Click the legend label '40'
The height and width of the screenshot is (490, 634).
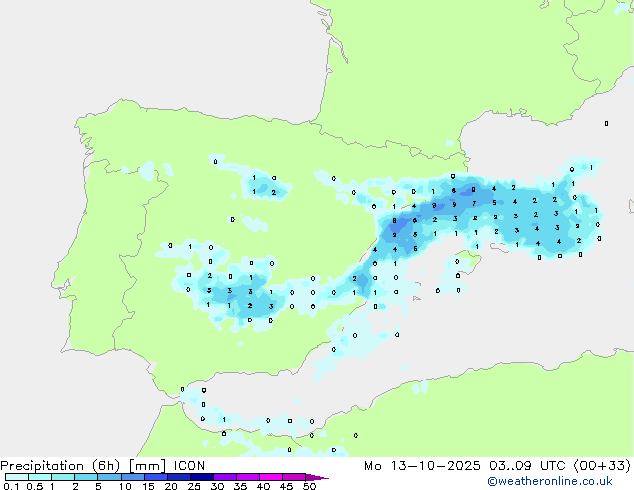point(263,486)
